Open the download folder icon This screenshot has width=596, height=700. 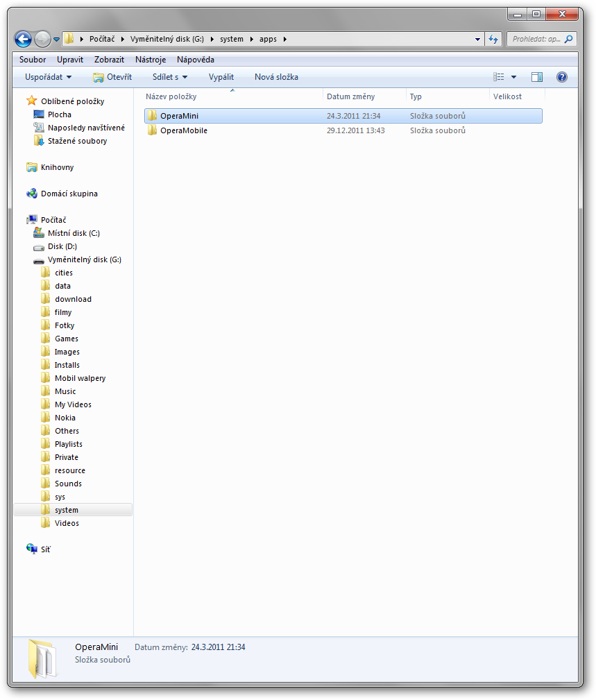pyautogui.click(x=46, y=299)
